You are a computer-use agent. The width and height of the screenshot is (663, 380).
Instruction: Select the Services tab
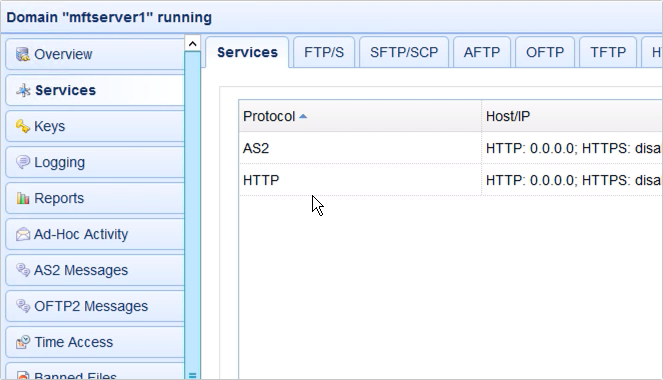247,52
